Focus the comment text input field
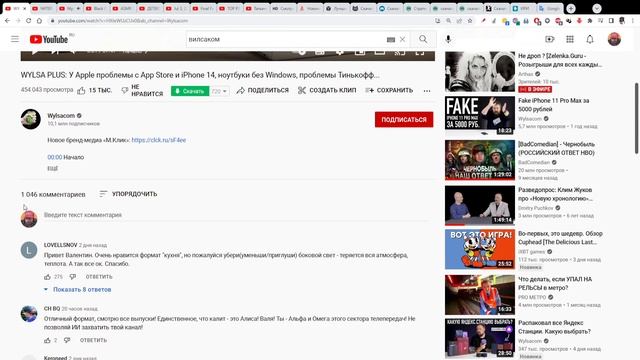This screenshot has width=640, height=360. (x=236, y=215)
